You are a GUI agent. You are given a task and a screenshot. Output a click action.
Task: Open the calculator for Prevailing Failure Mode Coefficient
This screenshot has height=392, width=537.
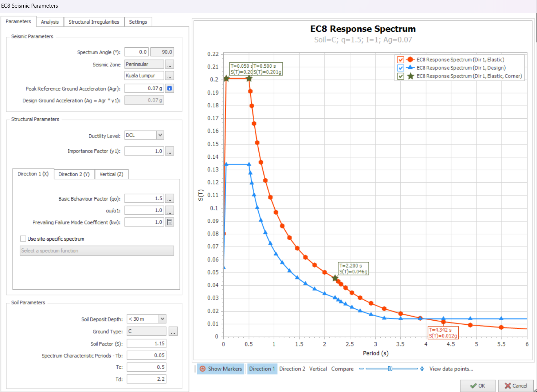coord(169,222)
